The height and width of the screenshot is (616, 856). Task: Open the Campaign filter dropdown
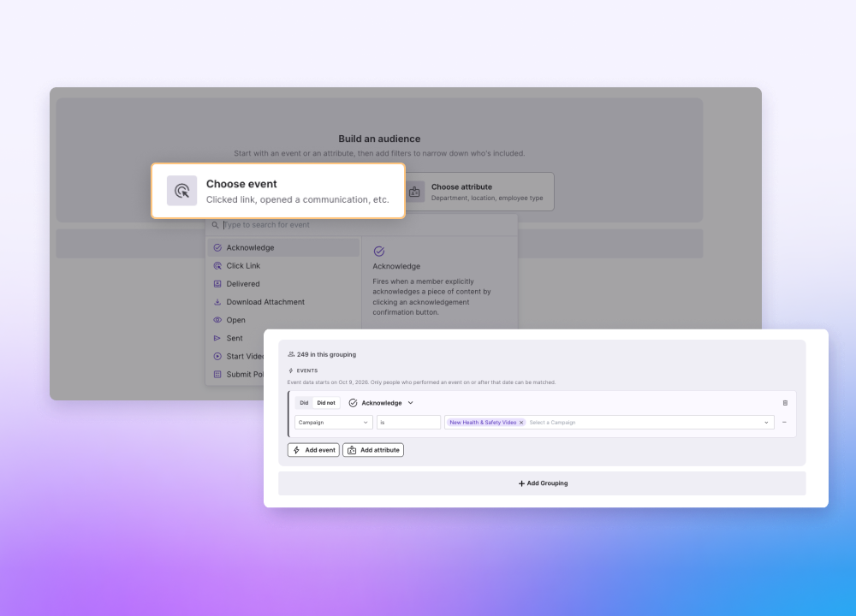coord(334,423)
